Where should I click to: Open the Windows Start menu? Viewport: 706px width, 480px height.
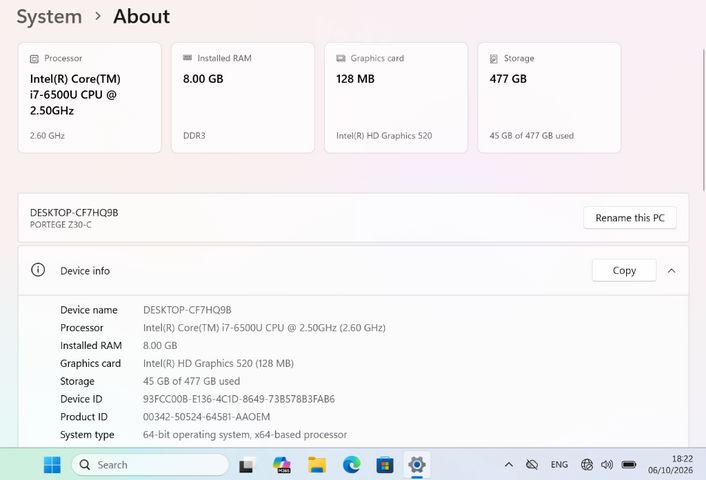pyautogui.click(x=52, y=465)
